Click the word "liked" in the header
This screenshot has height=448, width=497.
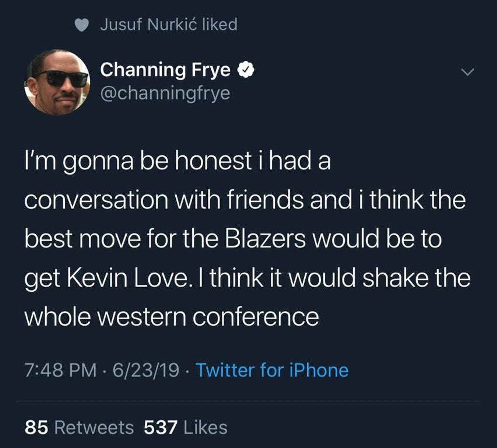click(220, 25)
